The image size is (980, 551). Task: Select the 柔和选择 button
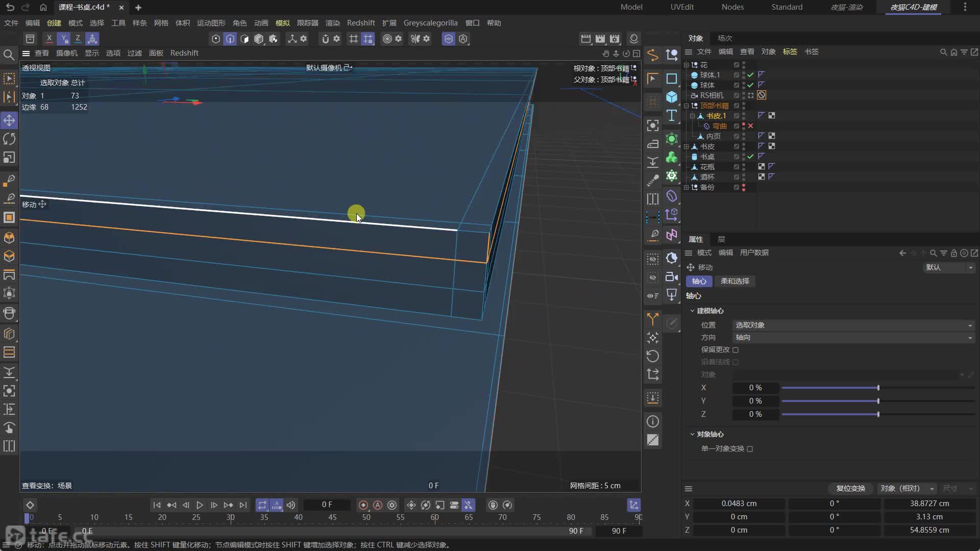tap(734, 282)
